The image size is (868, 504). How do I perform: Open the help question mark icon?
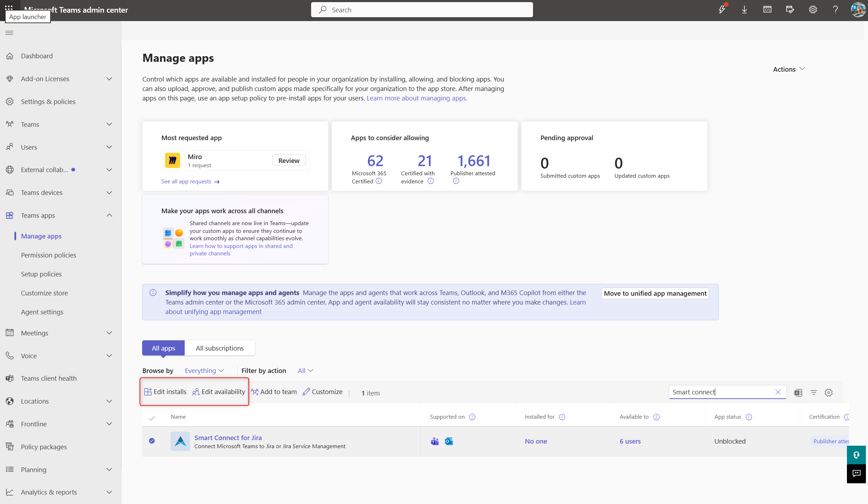tap(835, 10)
